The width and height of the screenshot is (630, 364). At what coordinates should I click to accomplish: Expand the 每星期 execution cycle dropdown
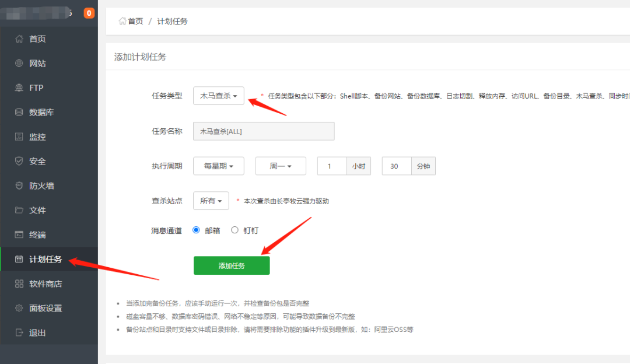218,166
